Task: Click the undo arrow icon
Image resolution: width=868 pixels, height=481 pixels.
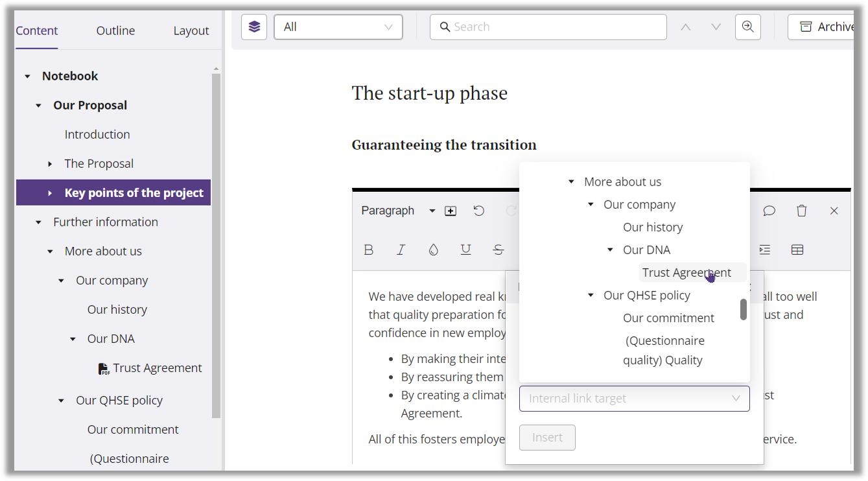Action: [478, 211]
